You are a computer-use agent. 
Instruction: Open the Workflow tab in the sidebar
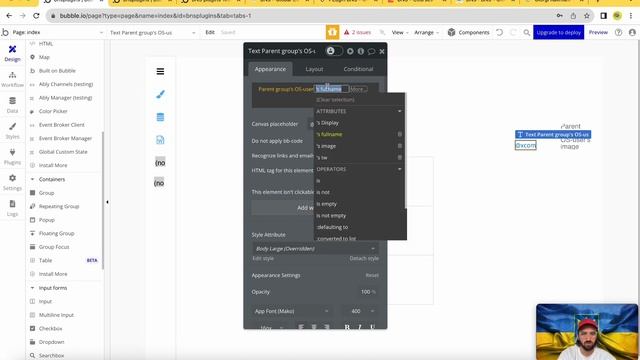point(12,79)
